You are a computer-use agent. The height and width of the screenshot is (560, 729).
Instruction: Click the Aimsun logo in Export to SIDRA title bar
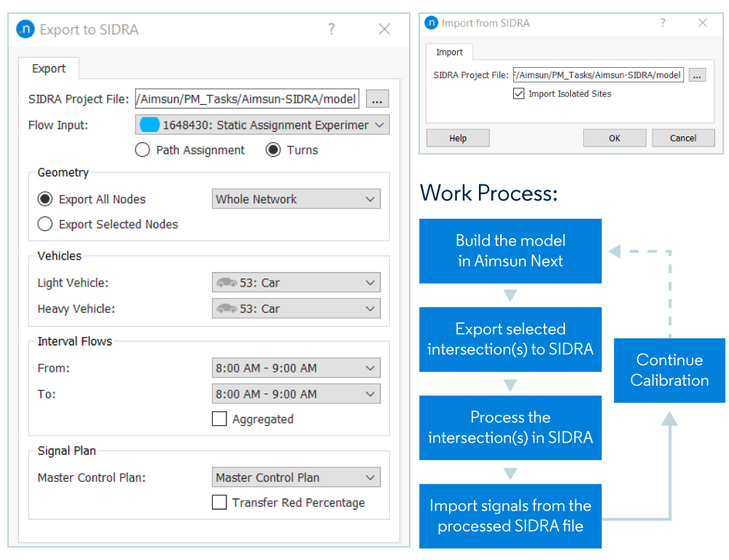point(26,29)
